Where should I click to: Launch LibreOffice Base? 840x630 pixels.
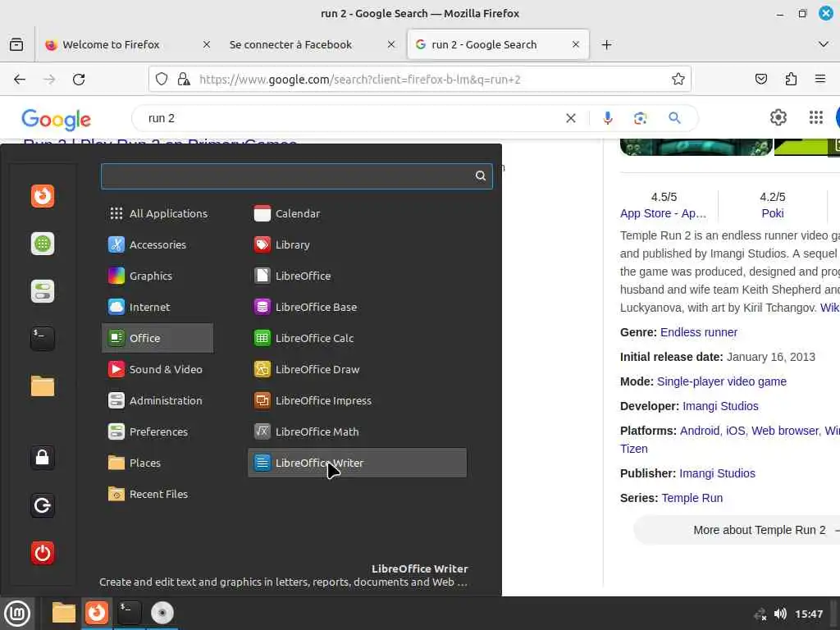coord(358,307)
